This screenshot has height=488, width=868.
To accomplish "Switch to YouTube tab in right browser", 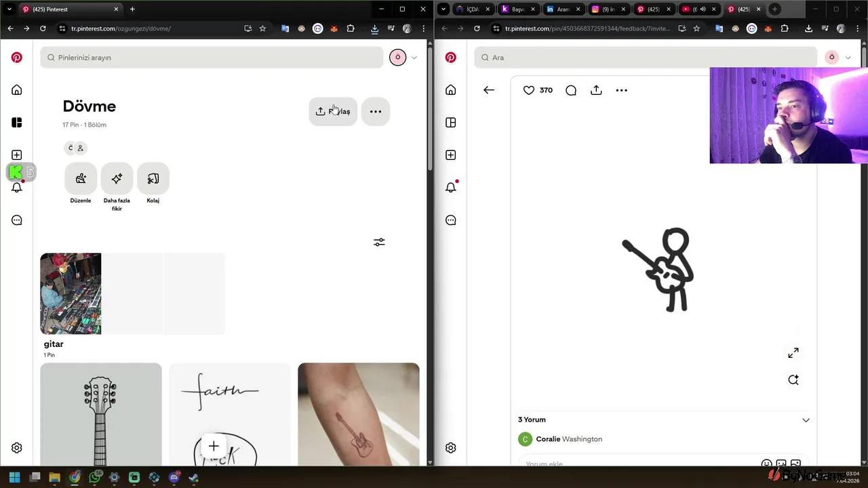I will (695, 9).
